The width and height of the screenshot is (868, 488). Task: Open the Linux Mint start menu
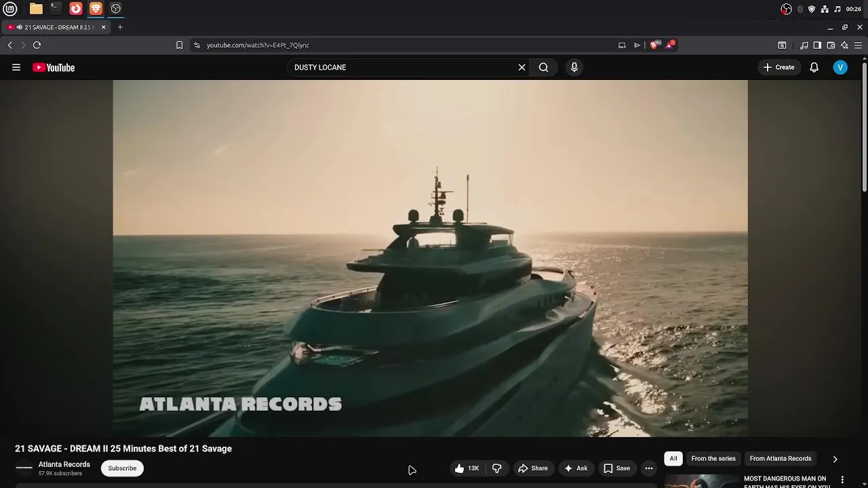[x=10, y=9]
